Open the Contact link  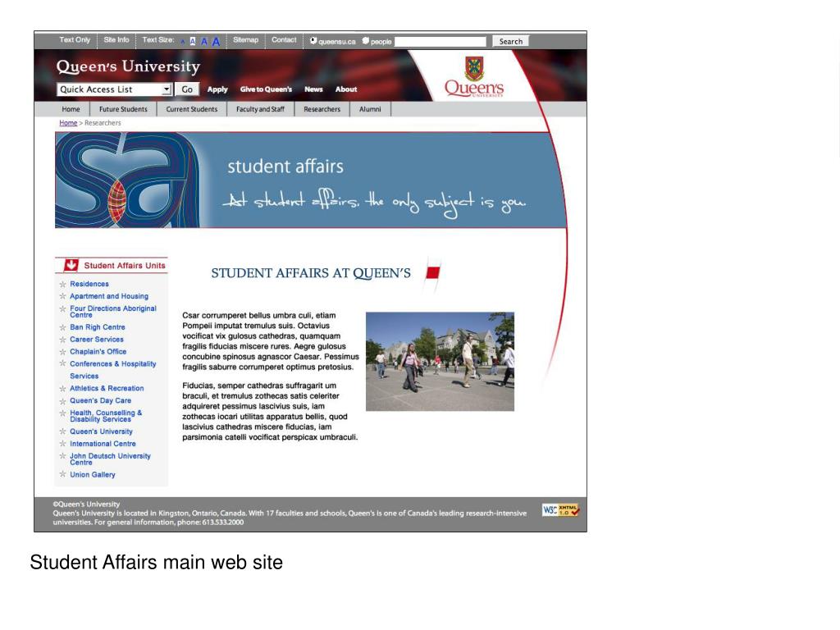tap(284, 40)
